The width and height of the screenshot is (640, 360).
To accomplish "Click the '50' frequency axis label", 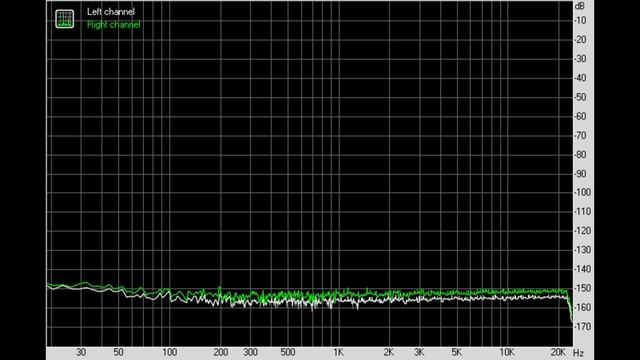I will click(118, 352).
